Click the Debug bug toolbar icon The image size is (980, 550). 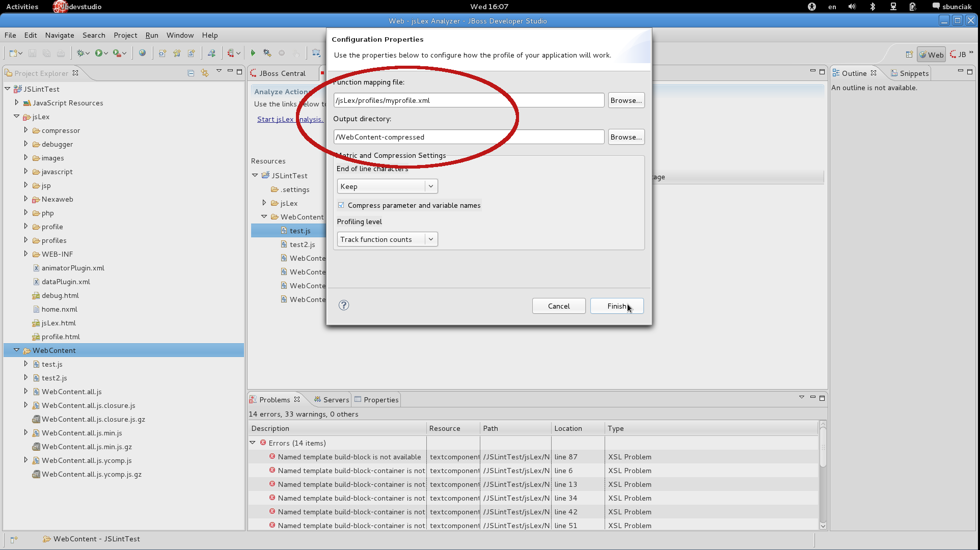80,53
